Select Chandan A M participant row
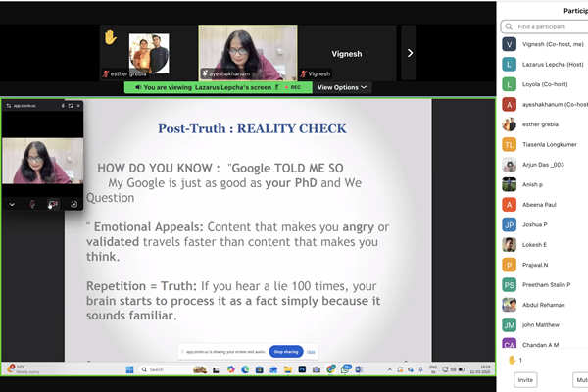This screenshot has height=392, width=588. click(545, 343)
